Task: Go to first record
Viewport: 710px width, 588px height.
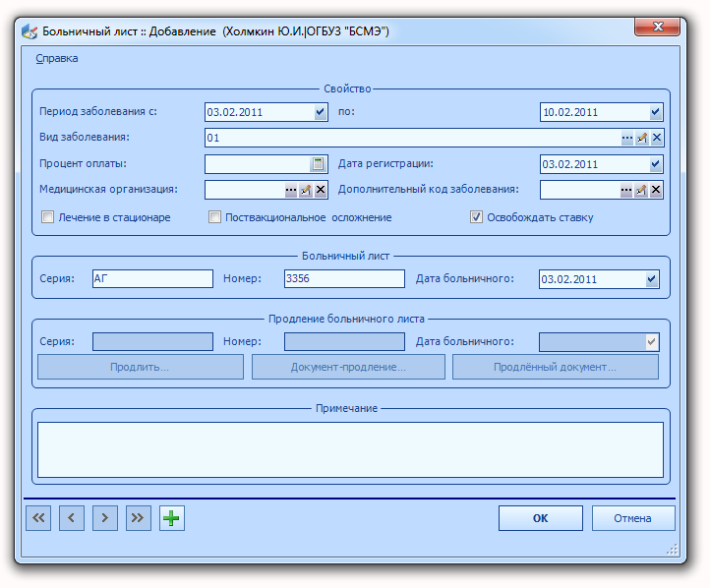Action: (x=38, y=518)
